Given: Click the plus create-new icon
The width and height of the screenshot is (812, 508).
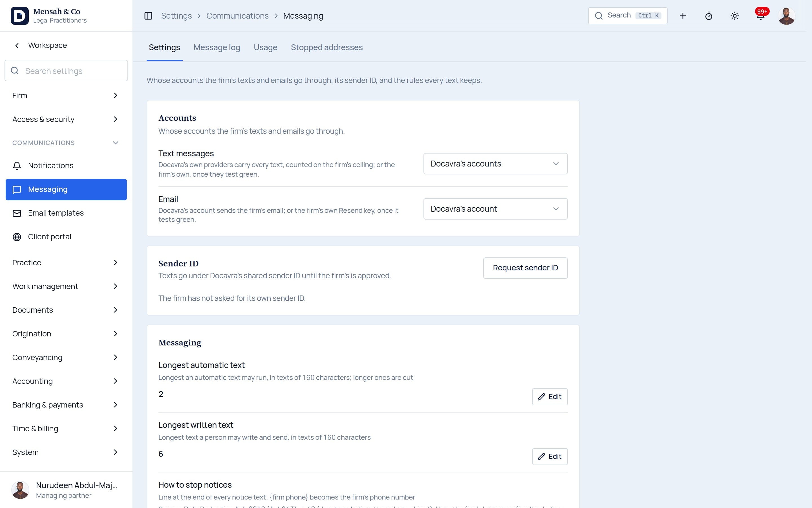Looking at the screenshot, I should (x=683, y=16).
